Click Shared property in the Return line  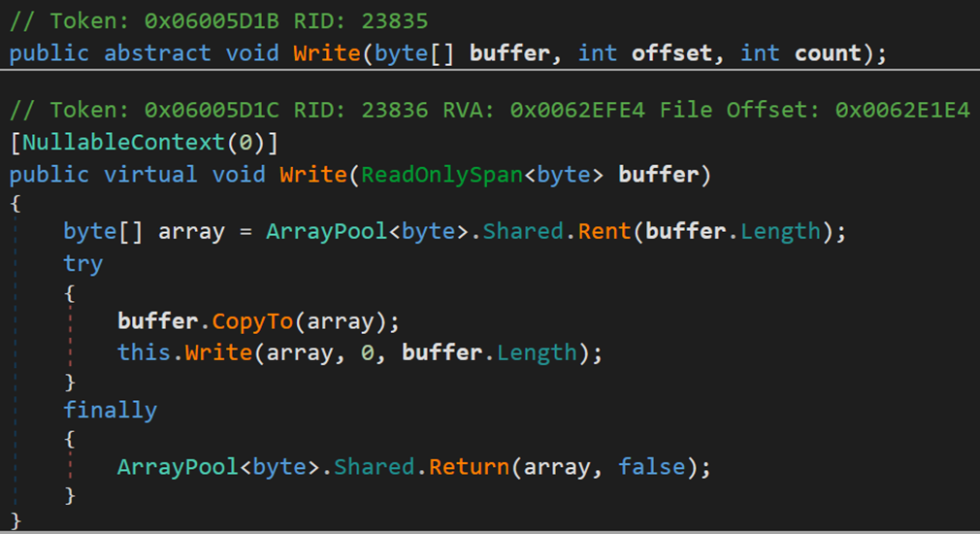click(375, 467)
